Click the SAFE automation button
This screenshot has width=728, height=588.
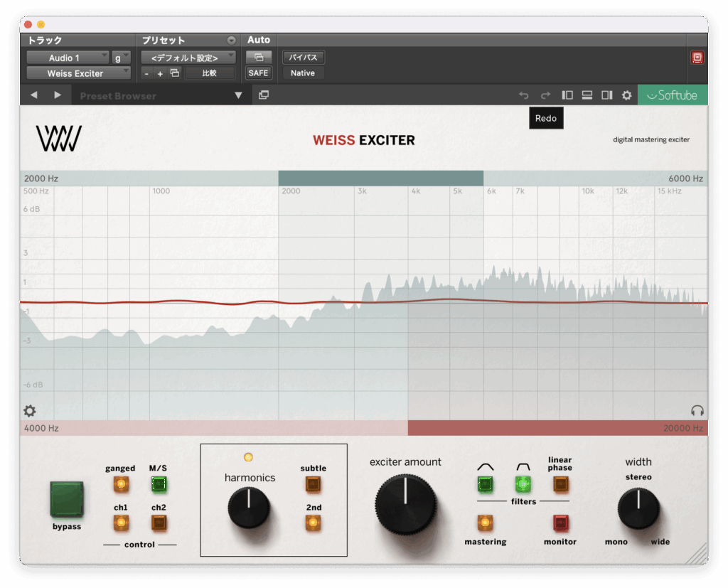pos(259,73)
